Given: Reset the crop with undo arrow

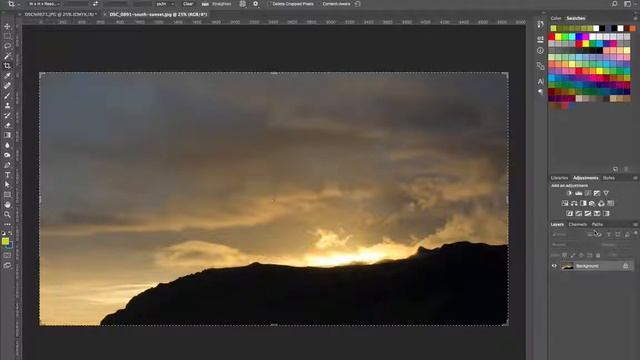Looking at the screenshot, I should 358,4.
